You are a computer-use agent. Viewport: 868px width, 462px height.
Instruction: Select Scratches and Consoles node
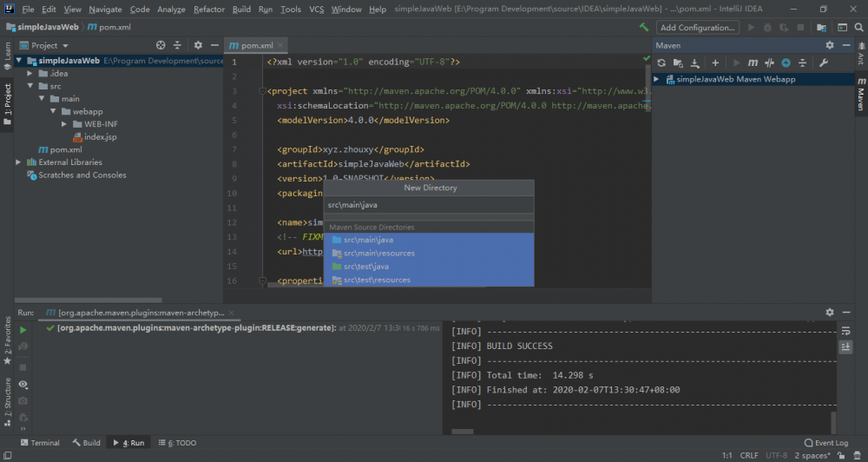tap(76, 175)
